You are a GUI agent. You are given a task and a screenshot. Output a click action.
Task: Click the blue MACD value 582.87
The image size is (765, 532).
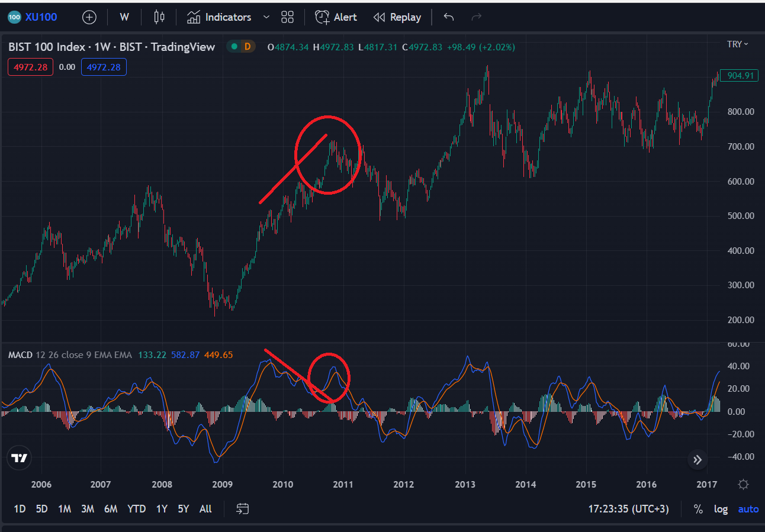click(x=185, y=355)
